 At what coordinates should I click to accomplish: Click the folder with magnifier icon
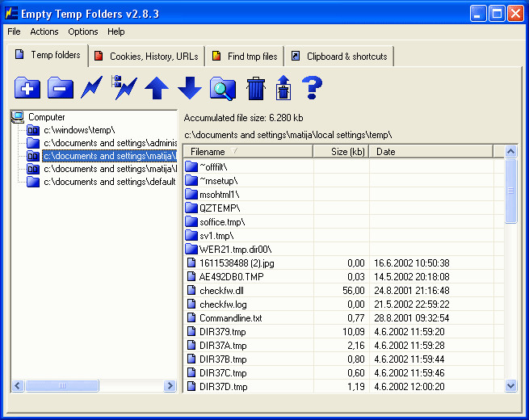click(x=223, y=88)
